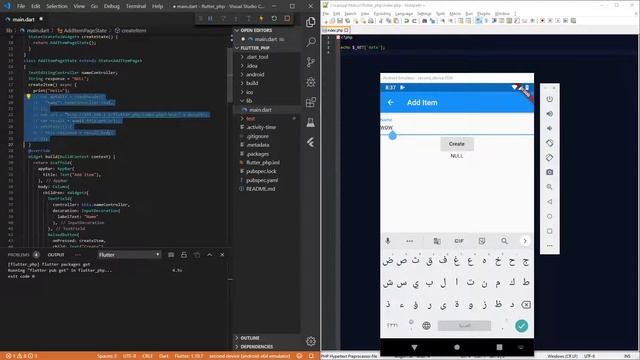Open the Source Control view icon
Image resolution: width=640 pixels, height=360 pixels.
pyautogui.click(x=311, y=62)
